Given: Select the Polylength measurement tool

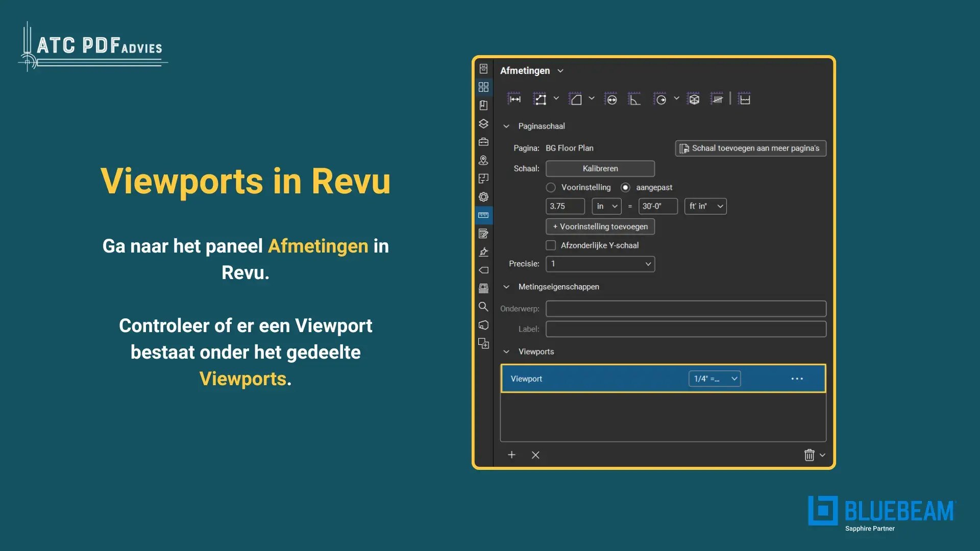Looking at the screenshot, I should pyautogui.click(x=540, y=99).
